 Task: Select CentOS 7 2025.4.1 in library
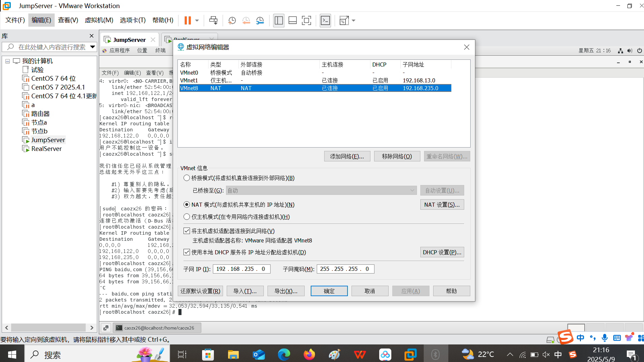(58, 87)
